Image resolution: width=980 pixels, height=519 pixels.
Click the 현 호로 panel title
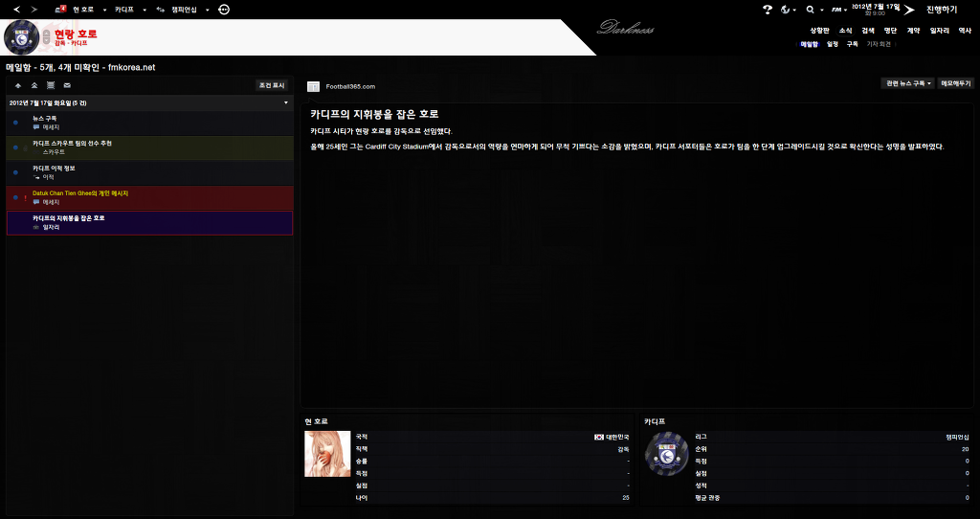pos(316,421)
